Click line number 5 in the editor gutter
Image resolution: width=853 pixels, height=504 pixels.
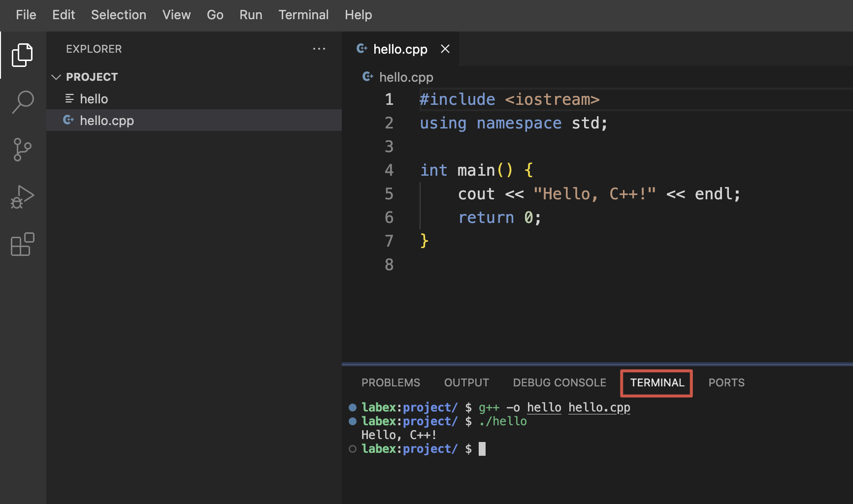389,194
